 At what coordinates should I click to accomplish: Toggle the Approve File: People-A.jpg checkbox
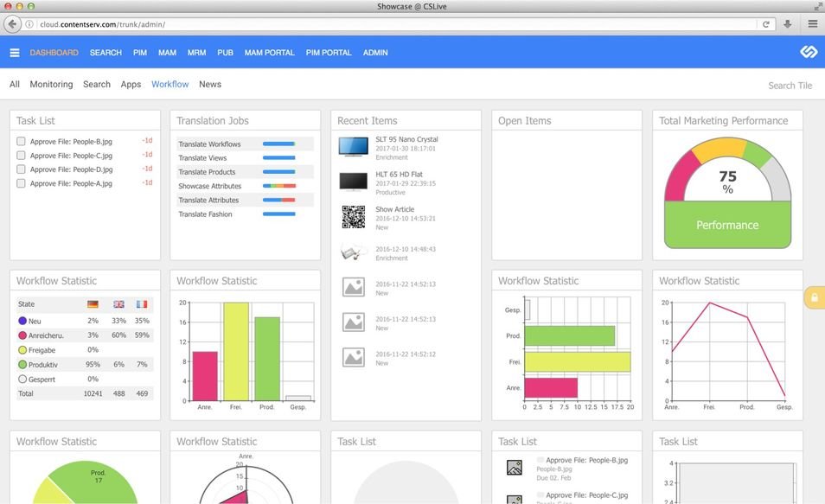click(x=21, y=183)
